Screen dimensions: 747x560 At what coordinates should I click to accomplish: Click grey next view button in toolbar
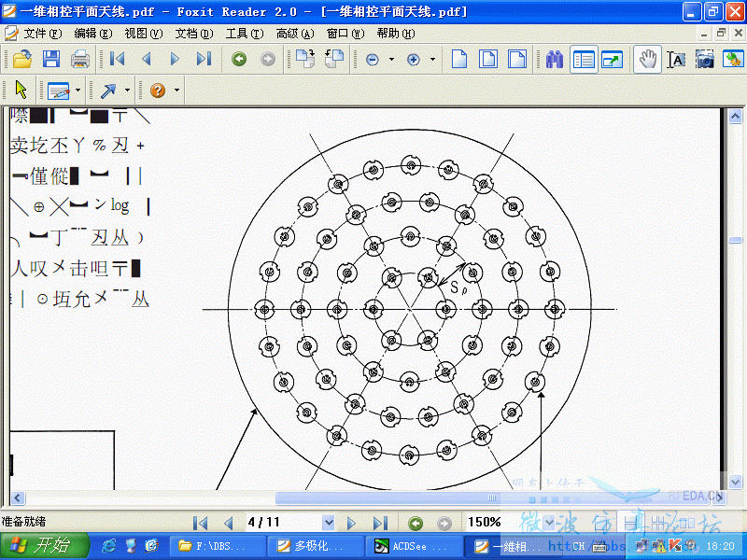(x=268, y=59)
